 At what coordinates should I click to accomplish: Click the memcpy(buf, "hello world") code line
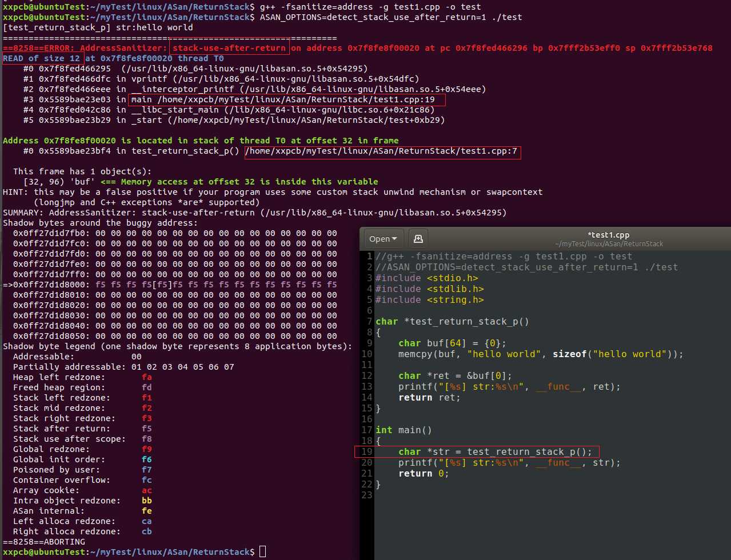[541, 354]
